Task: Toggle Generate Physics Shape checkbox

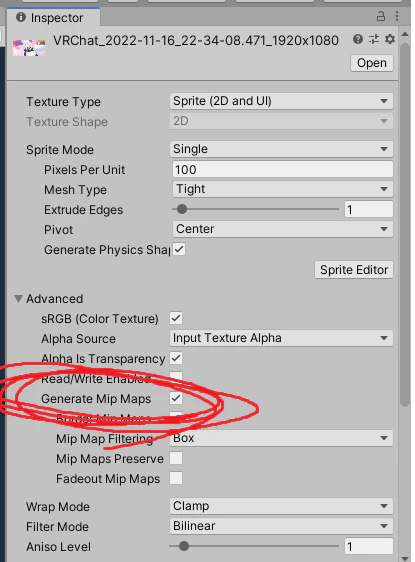Action: click(x=179, y=249)
